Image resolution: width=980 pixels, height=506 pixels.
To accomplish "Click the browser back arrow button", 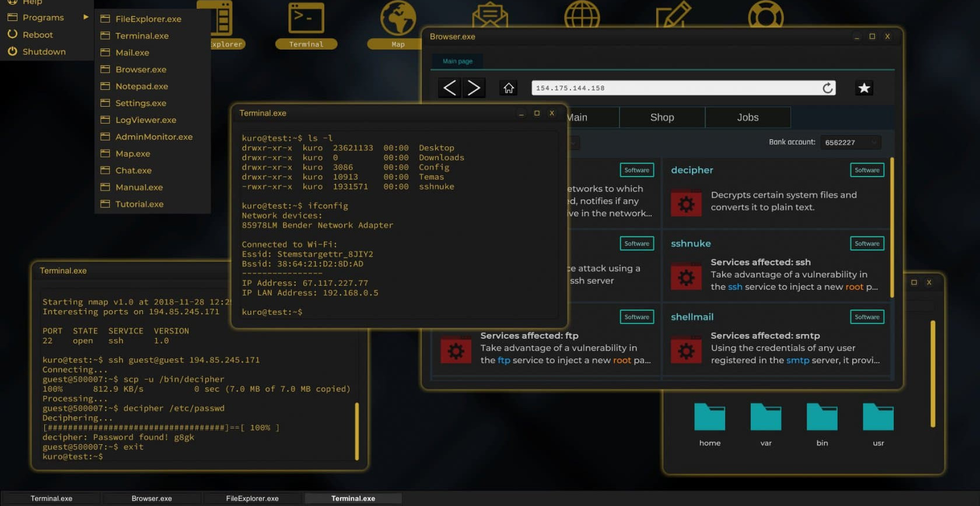I will pos(449,88).
